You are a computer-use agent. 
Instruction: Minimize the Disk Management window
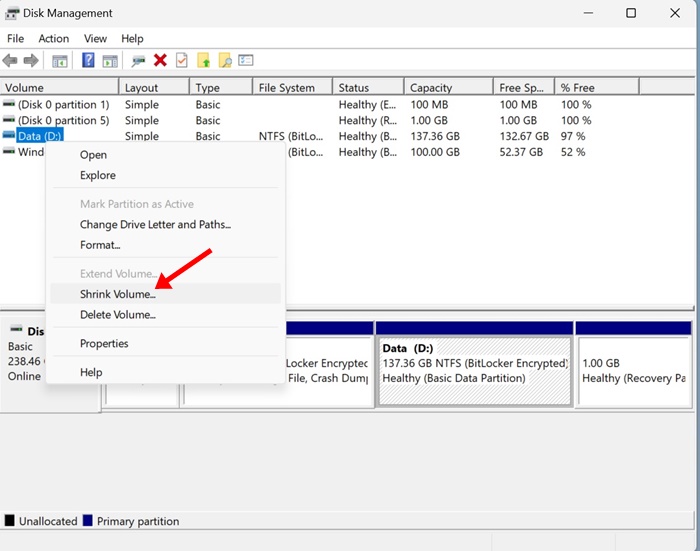point(588,13)
